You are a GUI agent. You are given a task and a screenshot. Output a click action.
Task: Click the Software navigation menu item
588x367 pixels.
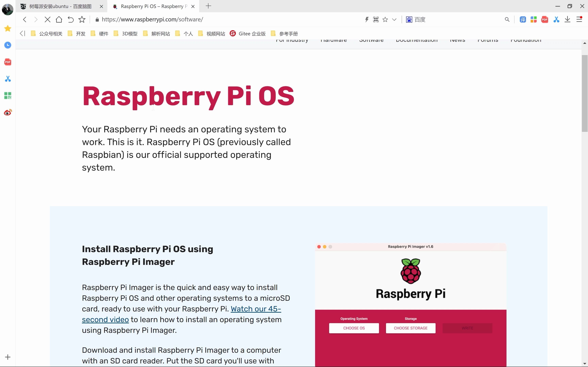coord(371,40)
